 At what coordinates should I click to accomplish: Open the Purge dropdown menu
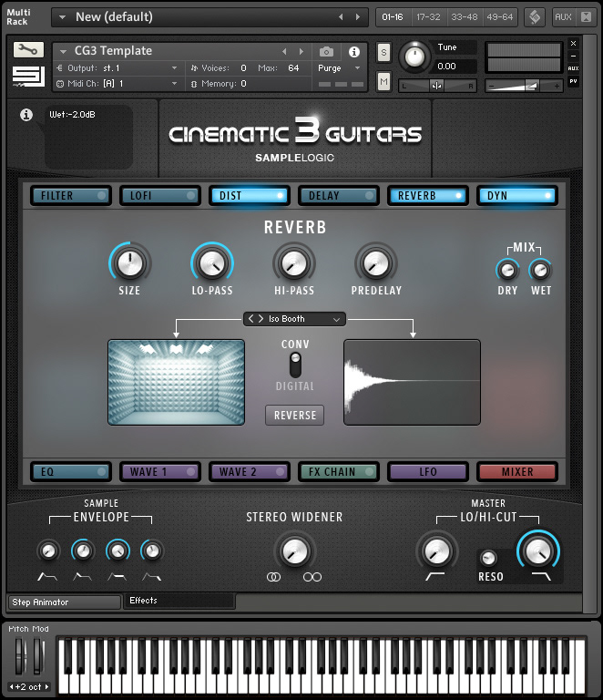tap(357, 68)
